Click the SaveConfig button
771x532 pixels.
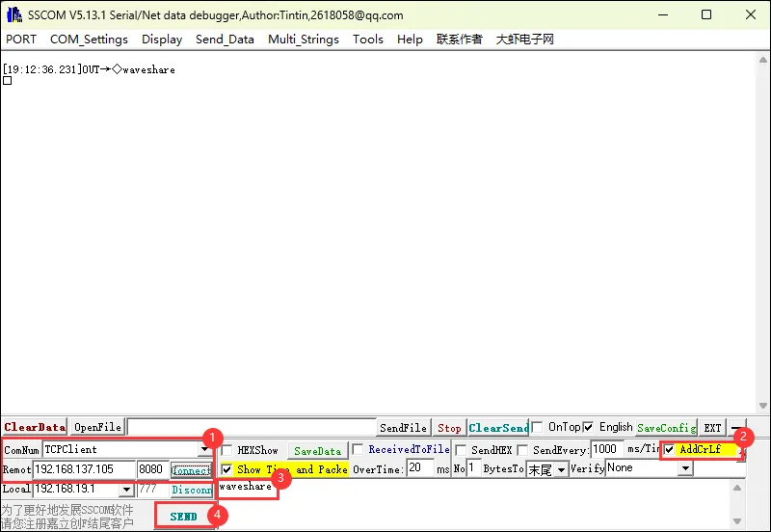coord(666,427)
